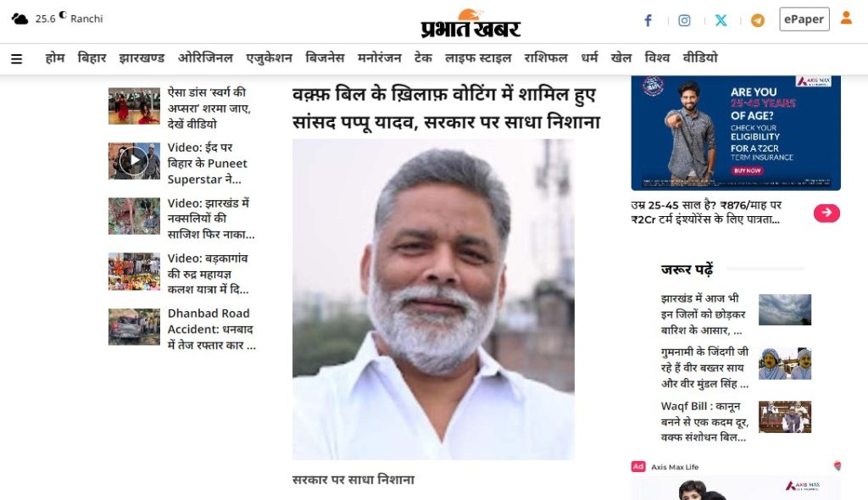Click the weather cloud icon for Ranchi
The height and width of the screenshot is (500, 868).
(x=20, y=19)
